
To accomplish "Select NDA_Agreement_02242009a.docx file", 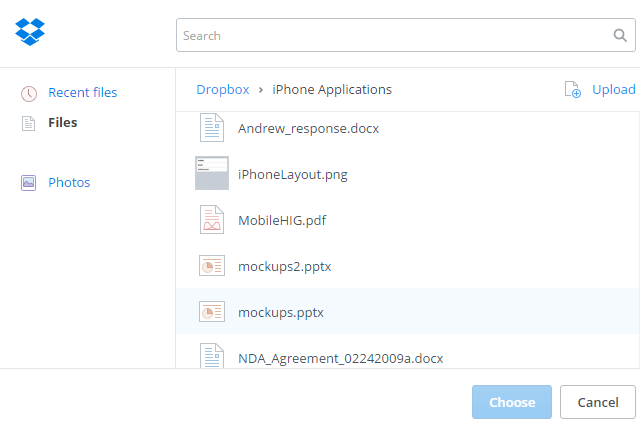I will coord(341,358).
